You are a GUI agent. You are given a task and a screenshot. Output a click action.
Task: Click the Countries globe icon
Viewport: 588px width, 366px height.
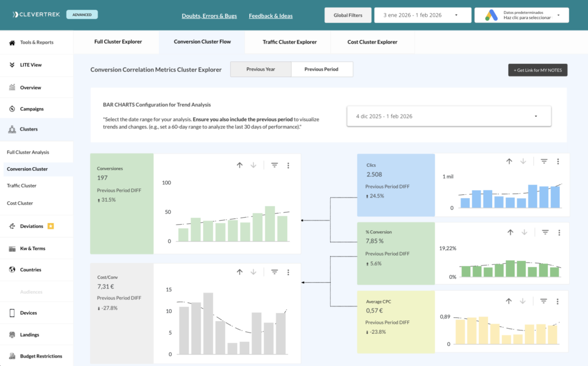[x=12, y=269]
